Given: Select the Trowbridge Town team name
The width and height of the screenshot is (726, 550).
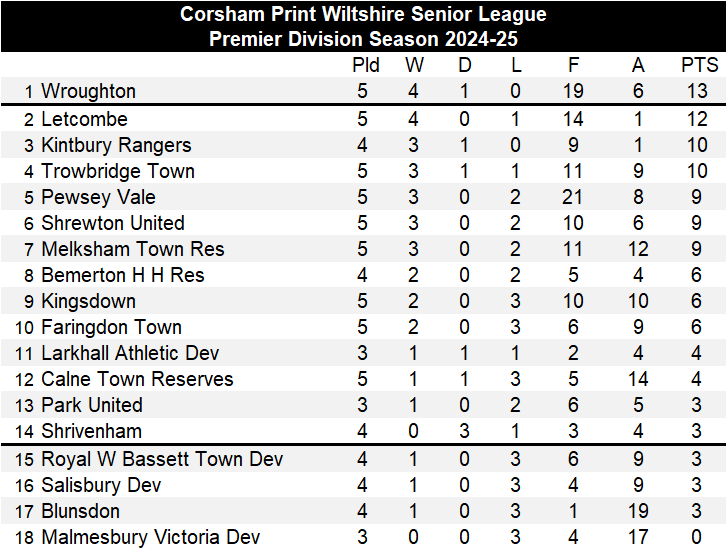Looking at the screenshot, I should 117,171.
